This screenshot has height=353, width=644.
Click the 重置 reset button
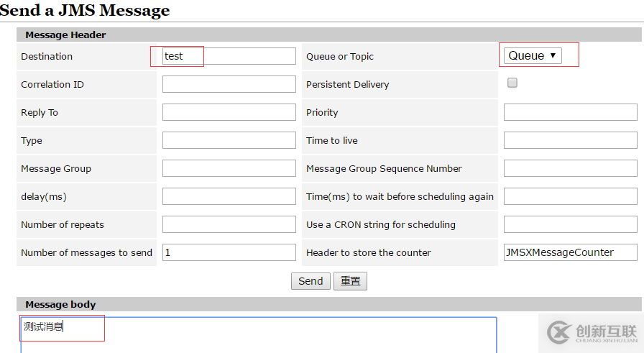350,281
